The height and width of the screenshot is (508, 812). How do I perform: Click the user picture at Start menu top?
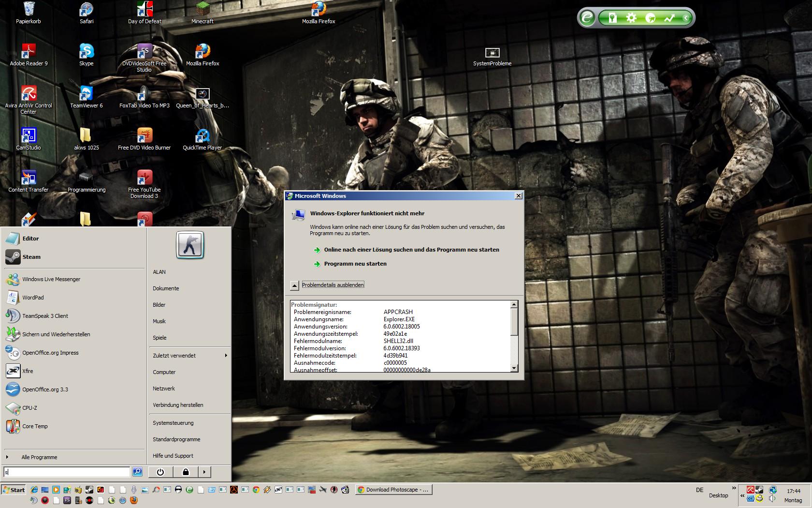click(190, 245)
